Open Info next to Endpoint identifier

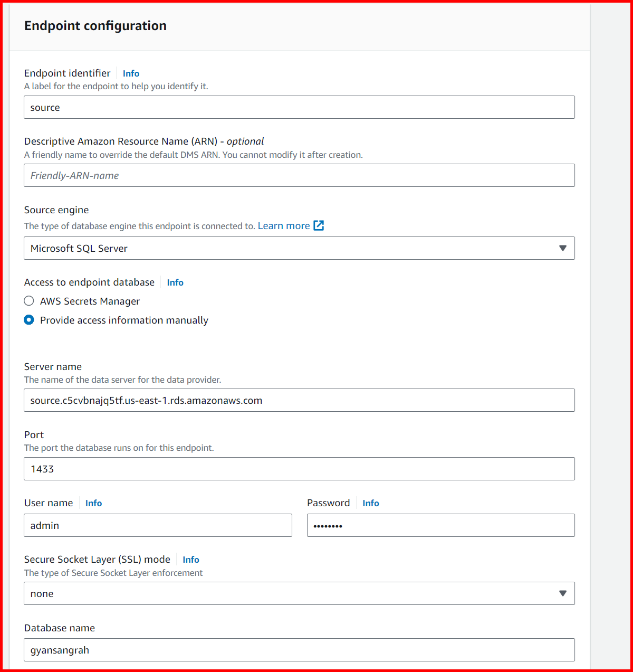coord(131,73)
